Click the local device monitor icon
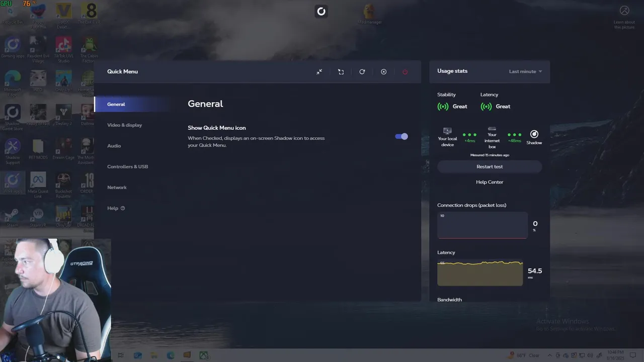Image resolution: width=644 pixels, height=362 pixels. coord(447,131)
